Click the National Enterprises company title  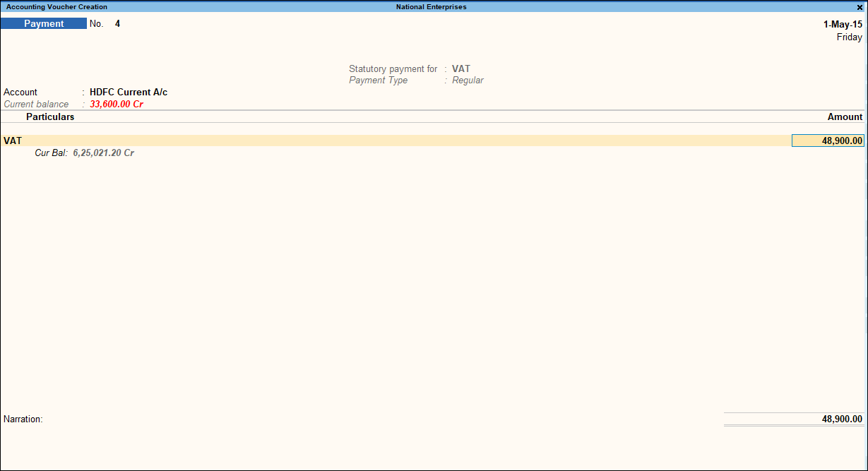coord(431,7)
